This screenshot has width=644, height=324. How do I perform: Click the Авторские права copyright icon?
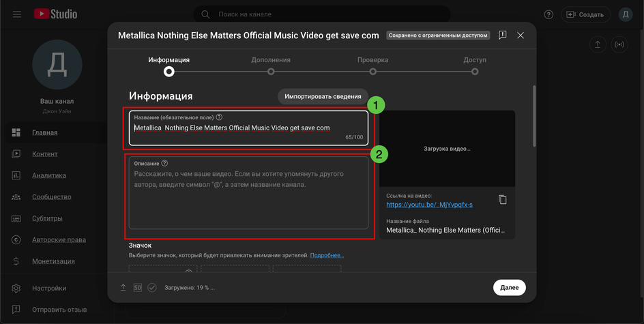click(16, 240)
